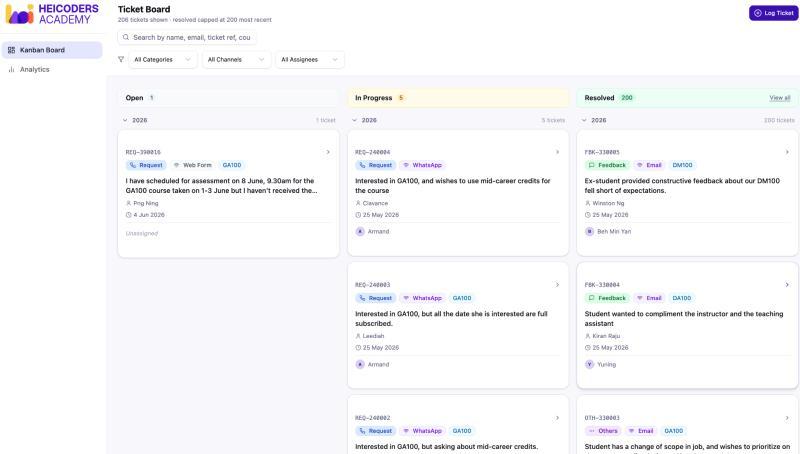The height and width of the screenshot is (454, 800).
Task: Click WhatsApp tag on ticket REQ-240004
Action: (422, 165)
